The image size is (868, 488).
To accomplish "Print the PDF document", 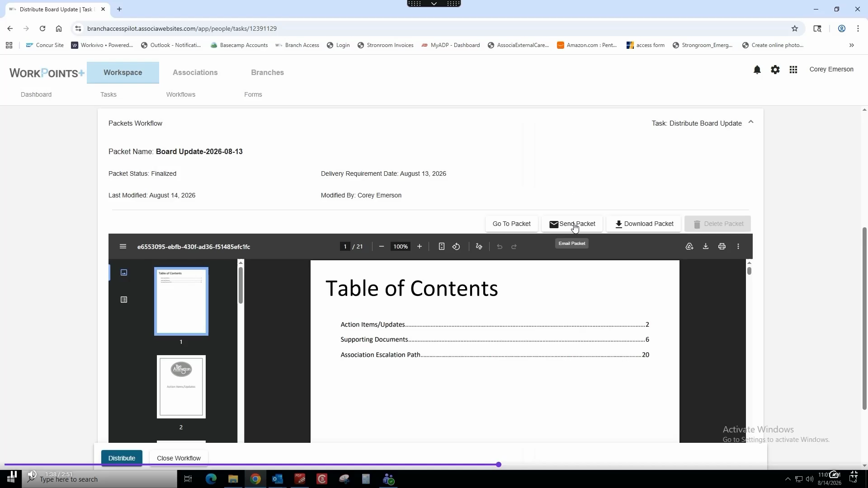I will [x=722, y=247].
